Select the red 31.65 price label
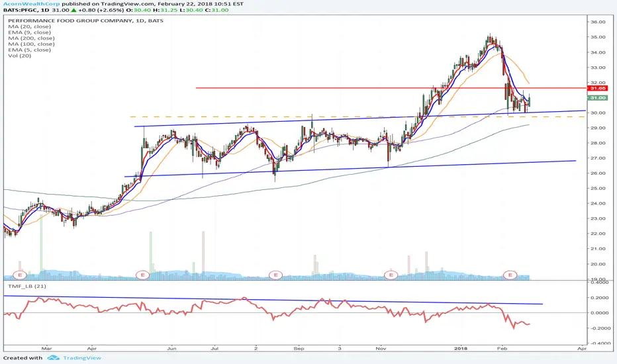Viewport: 617px width, 364px height. (597, 89)
